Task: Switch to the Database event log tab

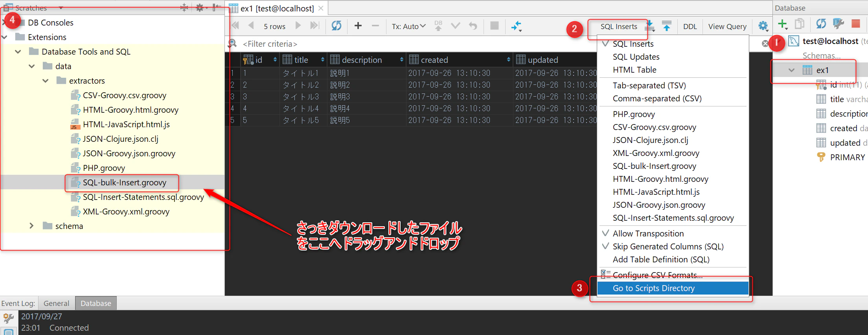Action: 96,303
